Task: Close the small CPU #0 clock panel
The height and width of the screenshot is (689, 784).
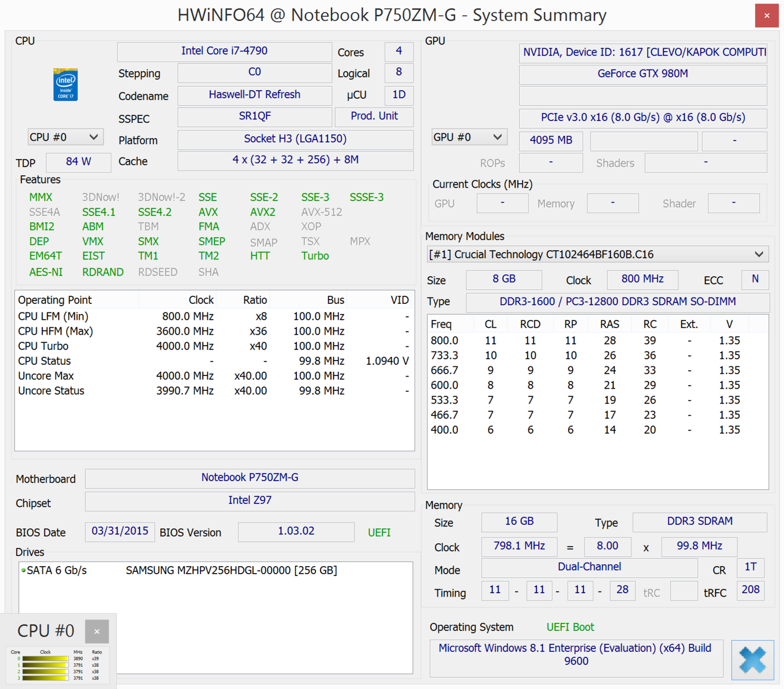Action: 96,632
